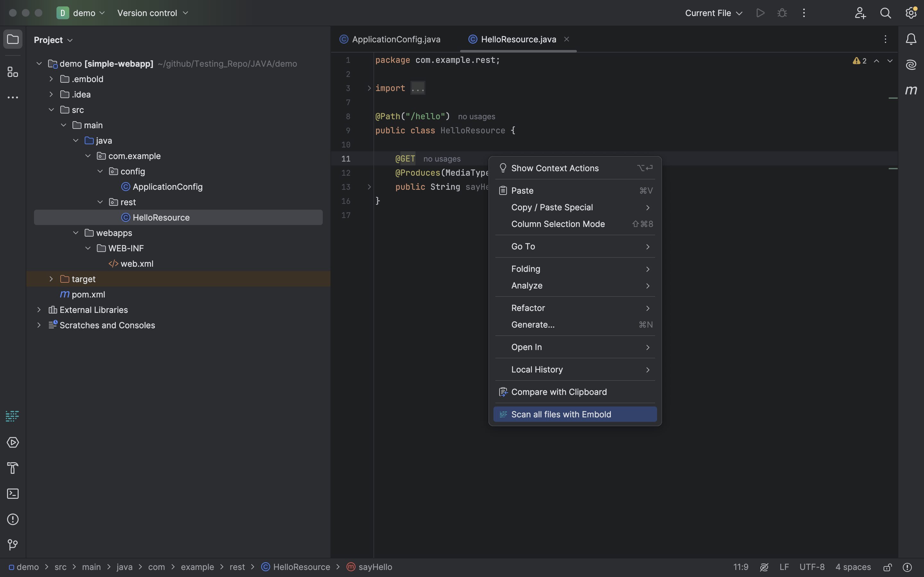Open web.xml in the project tree
This screenshot has width=924, height=577.
coord(136,264)
